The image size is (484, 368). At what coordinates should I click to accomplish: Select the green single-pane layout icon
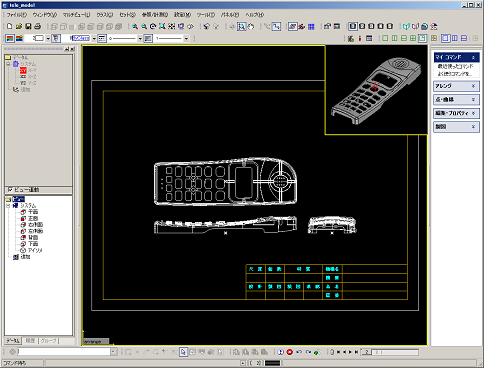click(385, 38)
